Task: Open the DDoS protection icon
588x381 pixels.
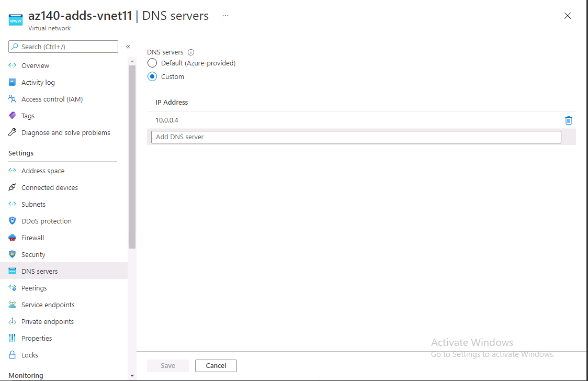Action: [x=12, y=221]
